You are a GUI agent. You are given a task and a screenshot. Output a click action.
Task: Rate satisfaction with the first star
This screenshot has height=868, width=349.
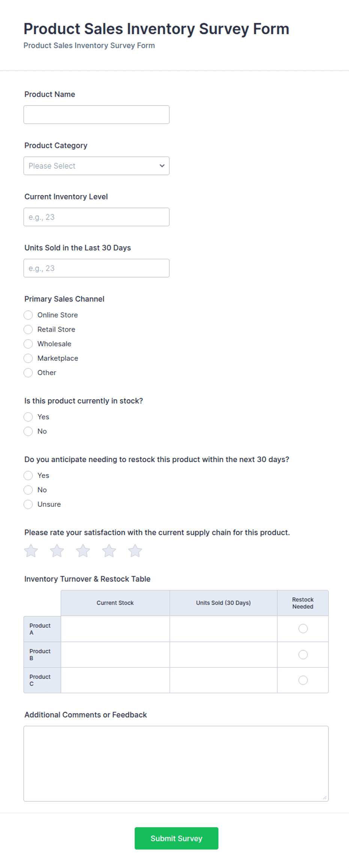pos(31,551)
